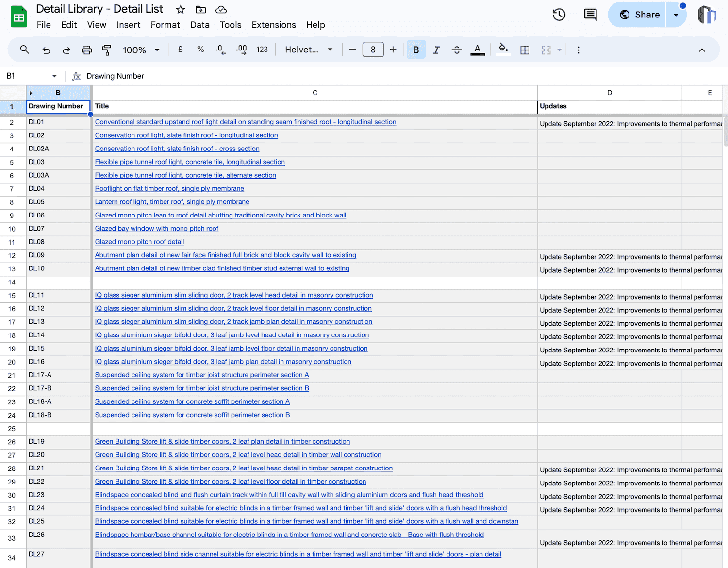Open the Helvetica font dropdown
728x568 pixels.
coord(309,50)
